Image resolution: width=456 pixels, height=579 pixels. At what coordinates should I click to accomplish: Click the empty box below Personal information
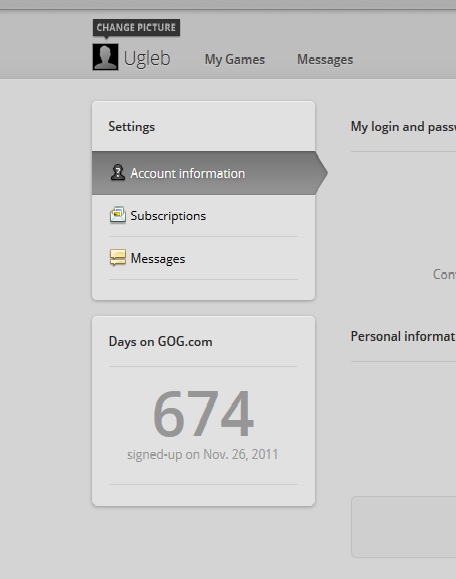(x=404, y=527)
